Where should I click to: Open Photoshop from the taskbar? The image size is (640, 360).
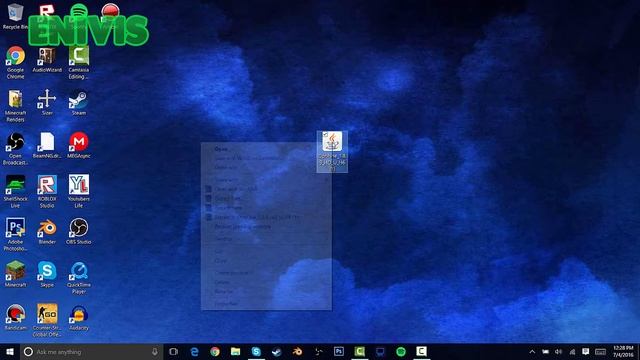coord(339,351)
